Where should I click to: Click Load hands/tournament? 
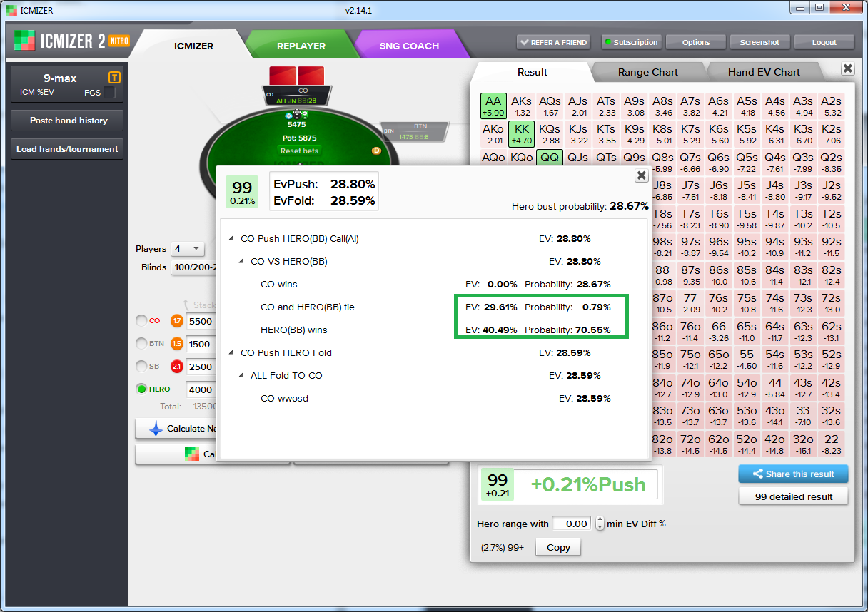click(67, 149)
